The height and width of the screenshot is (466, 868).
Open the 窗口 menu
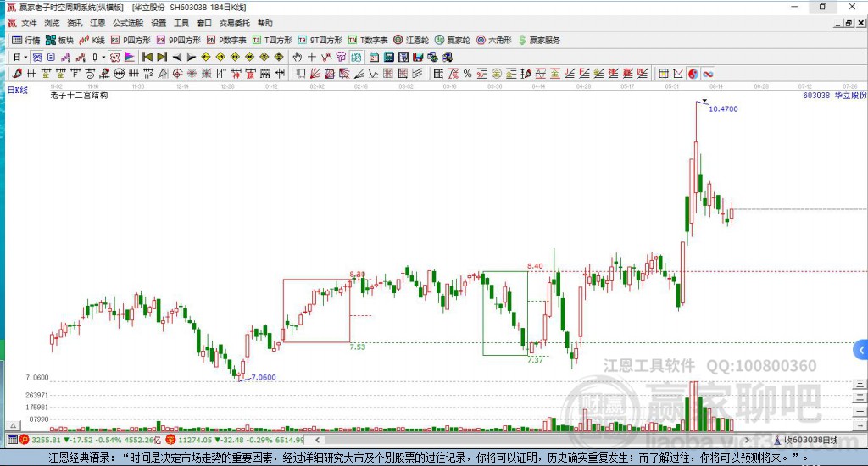pyautogui.click(x=204, y=23)
